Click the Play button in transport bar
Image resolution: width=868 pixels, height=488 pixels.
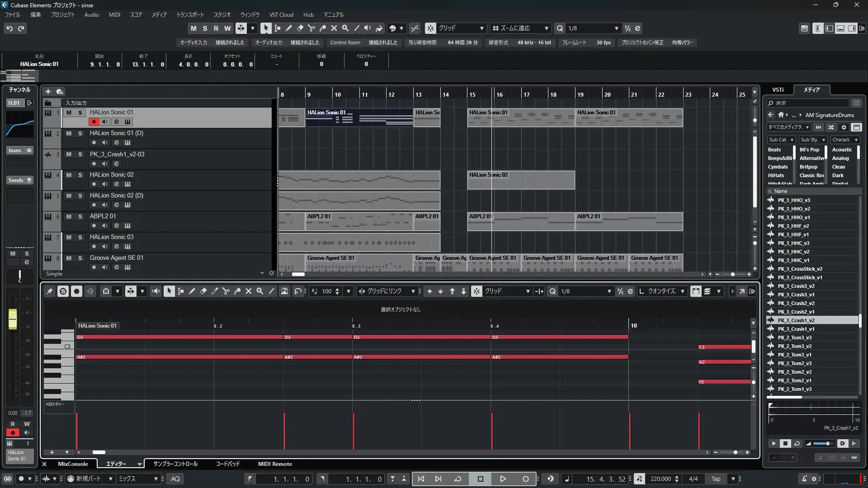point(503,479)
